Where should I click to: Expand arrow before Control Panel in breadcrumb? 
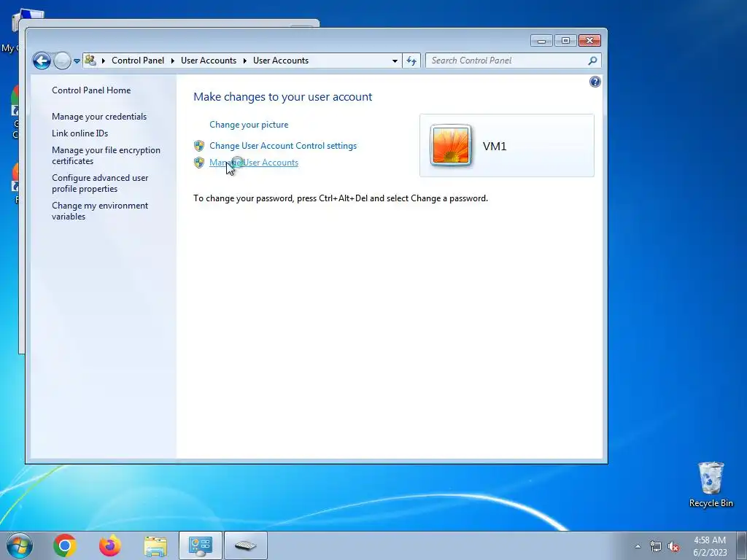[104, 61]
